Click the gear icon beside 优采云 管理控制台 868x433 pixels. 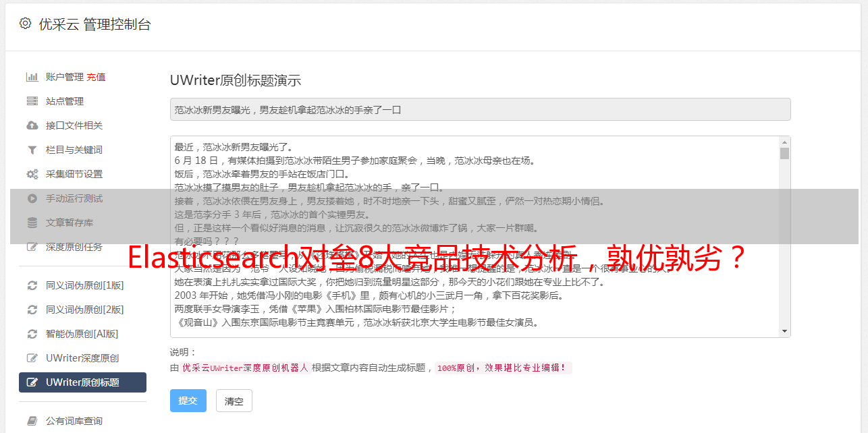(25, 24)
